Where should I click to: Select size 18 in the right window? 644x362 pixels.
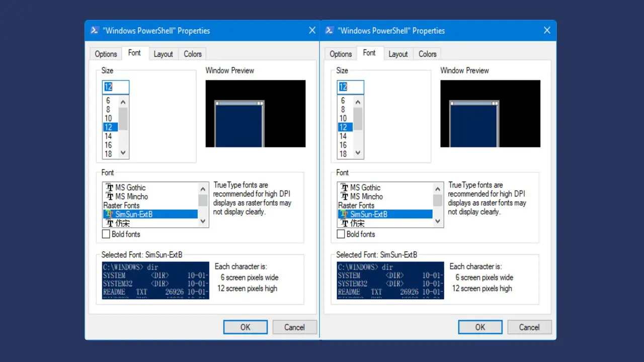pyautogui.click(x=345, y=154)
